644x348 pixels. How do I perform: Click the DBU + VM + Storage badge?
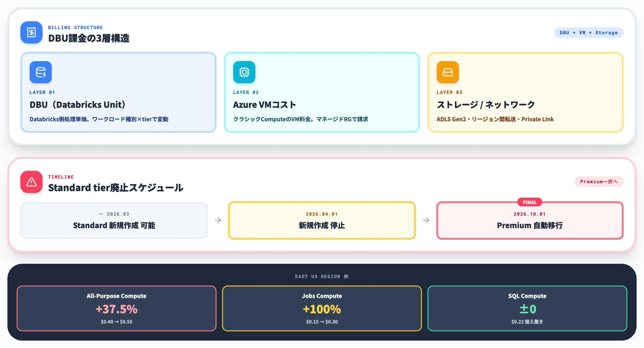tap(588, 32)
